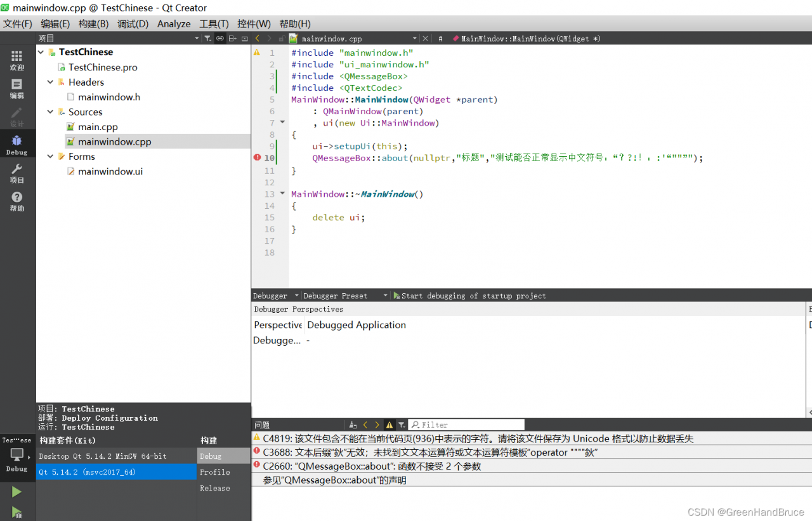Close the mainwindow.cpp document
The image size is (812, 521).
click(x=425, y=39)
